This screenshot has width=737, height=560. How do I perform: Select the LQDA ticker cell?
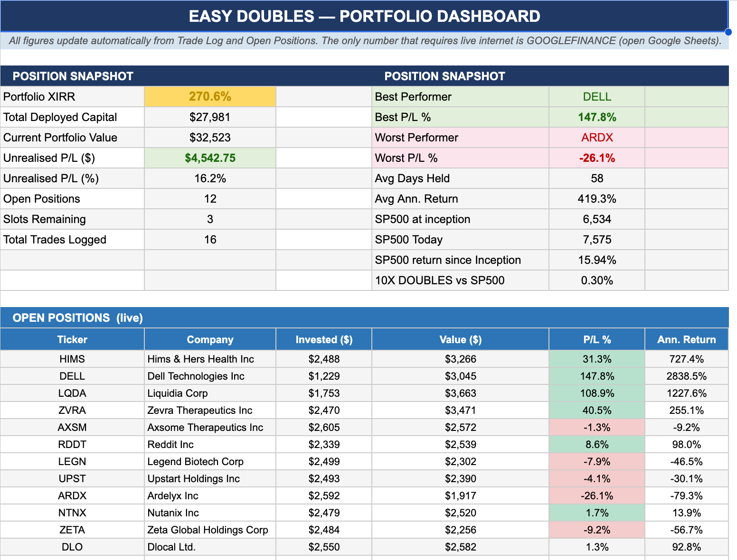coord(72,393)
